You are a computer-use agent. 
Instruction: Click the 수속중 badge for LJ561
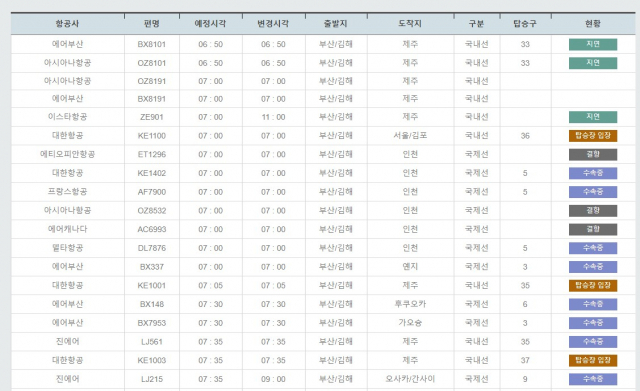[593, 342]
